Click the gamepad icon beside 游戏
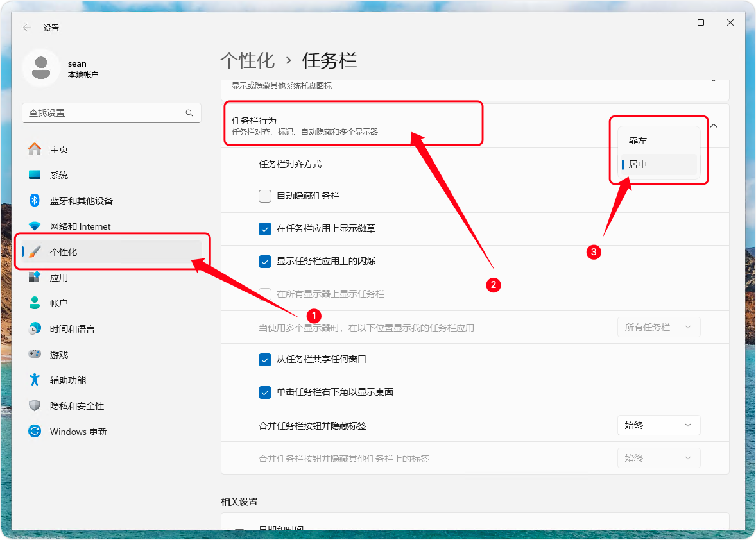The width and height of the screenshot is (756, 540). point(35,354)
